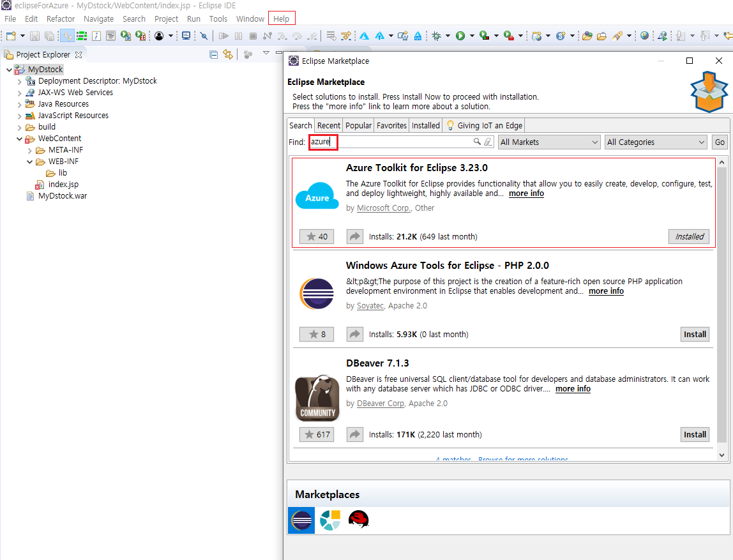Click the Azure triangle toolbar icon
The image size is (733, 560).
(364, 36)
